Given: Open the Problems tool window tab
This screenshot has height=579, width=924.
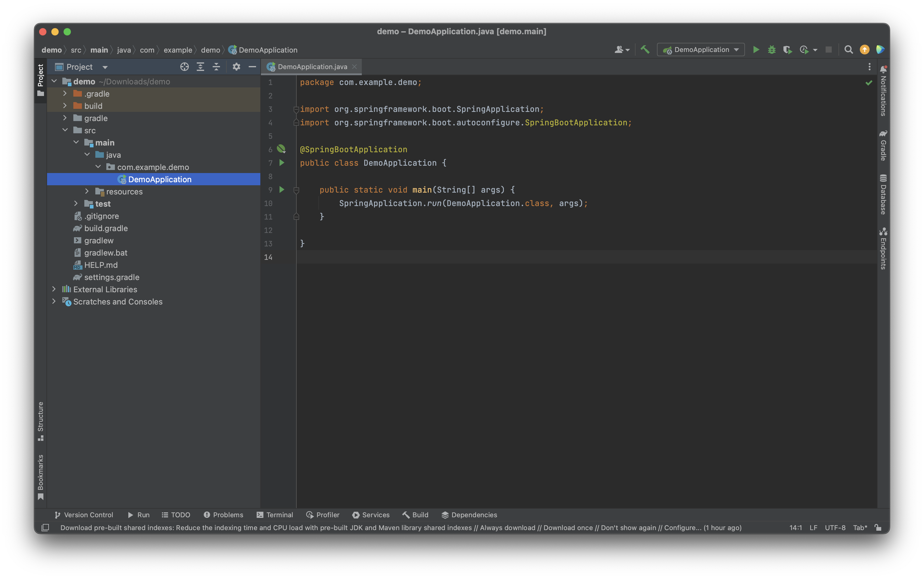Looking at the screenshot, I should tap(224, 515).
